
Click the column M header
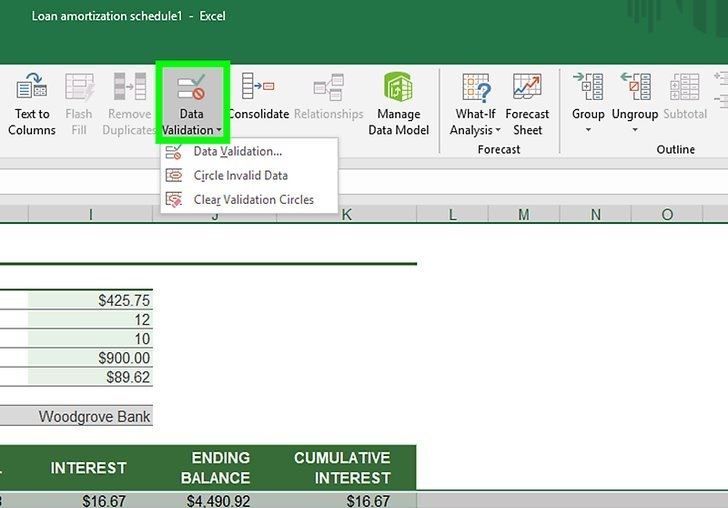[523, 215]
